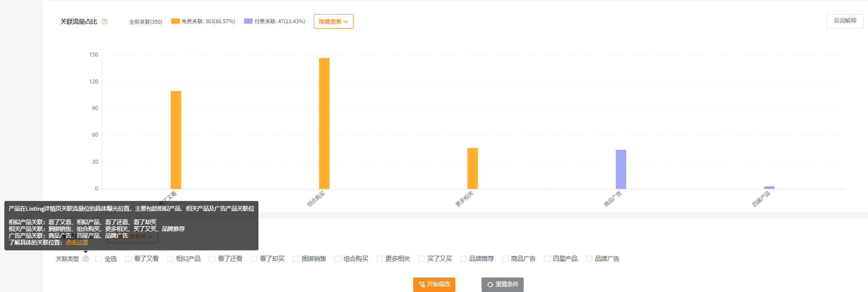Enable the 四星产品 checkbox

pyautogui.click(x=547, y=259)
